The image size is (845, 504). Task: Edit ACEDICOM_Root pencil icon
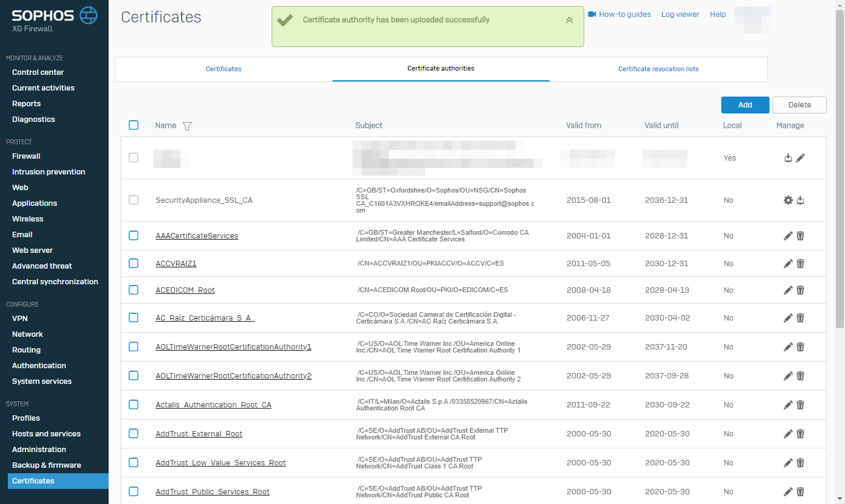pos(788,290)
